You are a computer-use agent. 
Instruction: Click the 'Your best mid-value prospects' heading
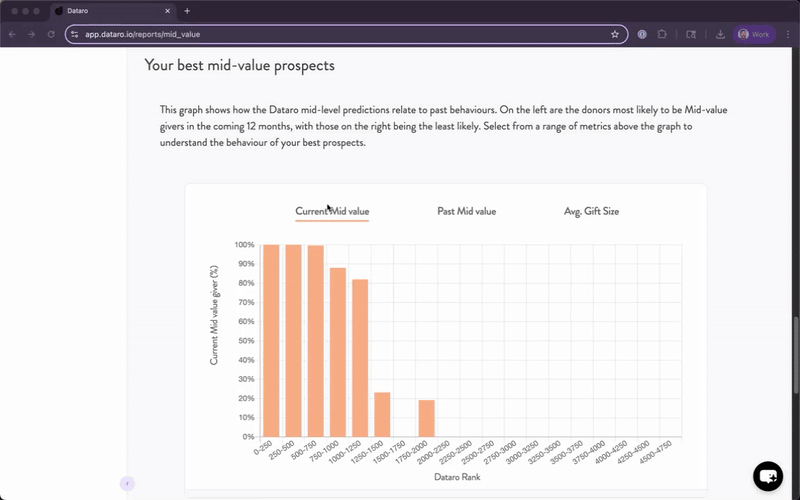click(239, 65)
